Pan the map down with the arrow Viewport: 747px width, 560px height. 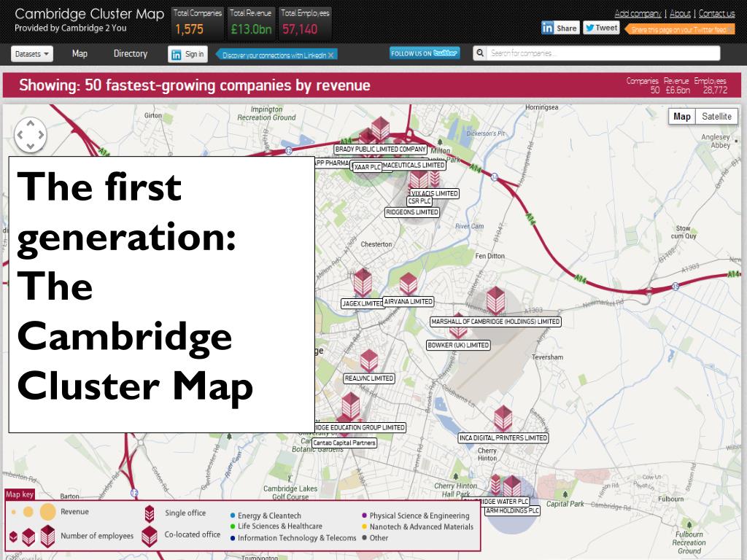31,146
